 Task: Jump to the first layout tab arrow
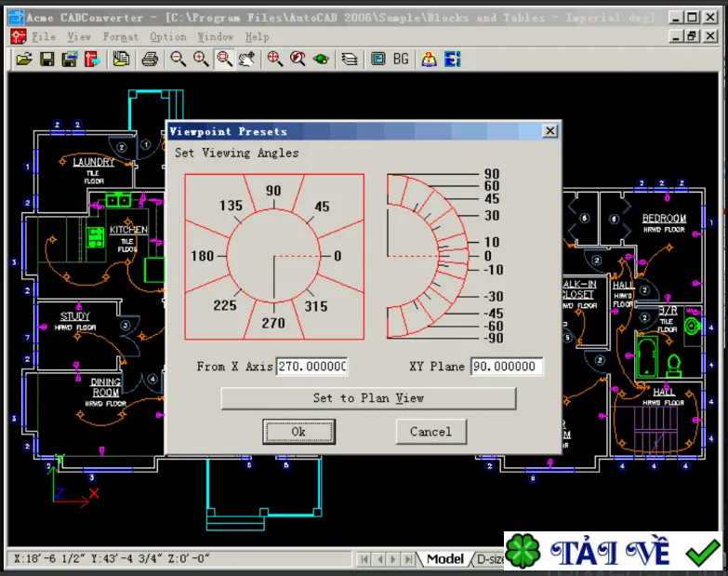[364, 559]
